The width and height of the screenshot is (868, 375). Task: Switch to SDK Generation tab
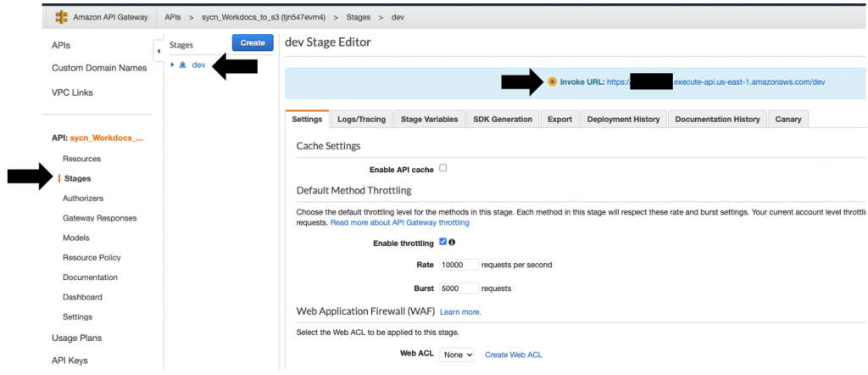pos(503,119)
